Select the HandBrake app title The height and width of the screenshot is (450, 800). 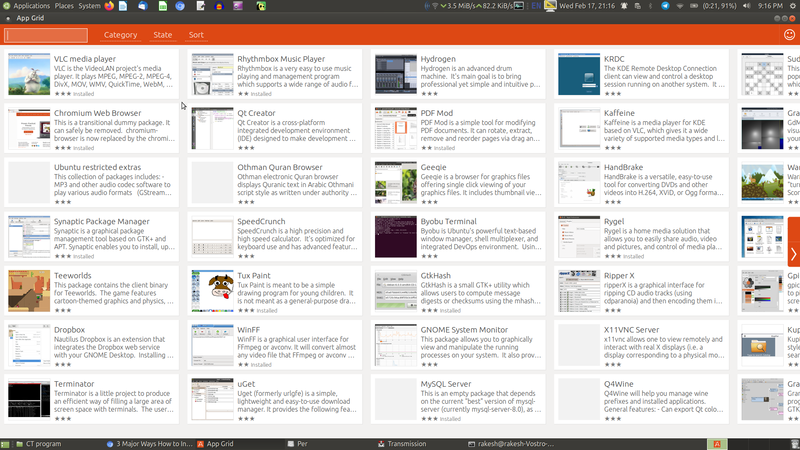pos(623,167)
